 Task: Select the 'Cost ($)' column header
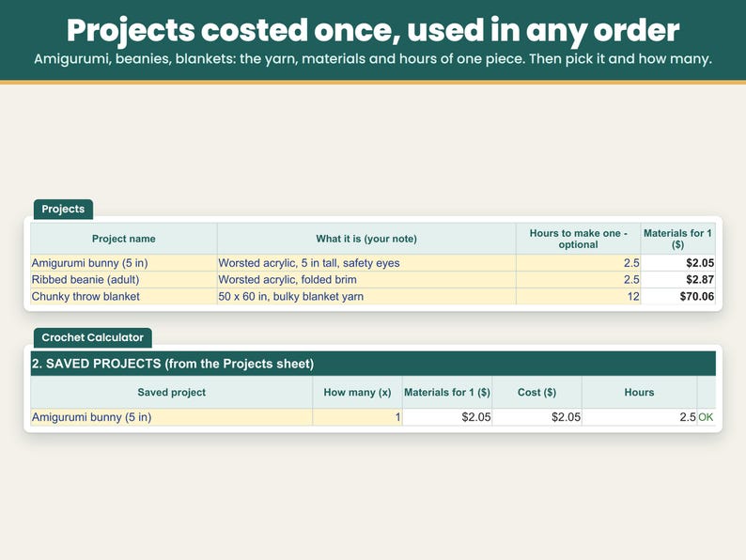(x=536, y=393)
